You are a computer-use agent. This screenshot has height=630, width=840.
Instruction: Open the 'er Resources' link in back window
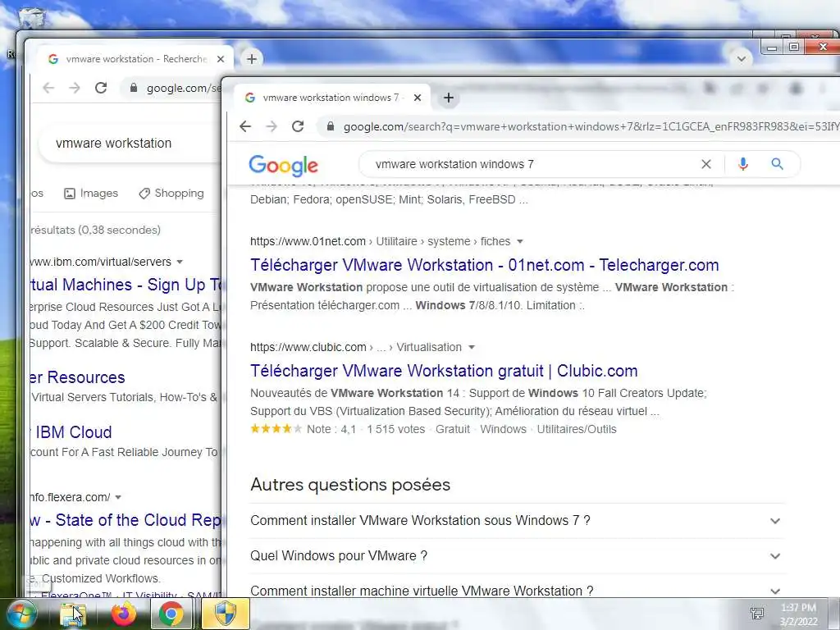pyautogui.click(x=78, y=377)
